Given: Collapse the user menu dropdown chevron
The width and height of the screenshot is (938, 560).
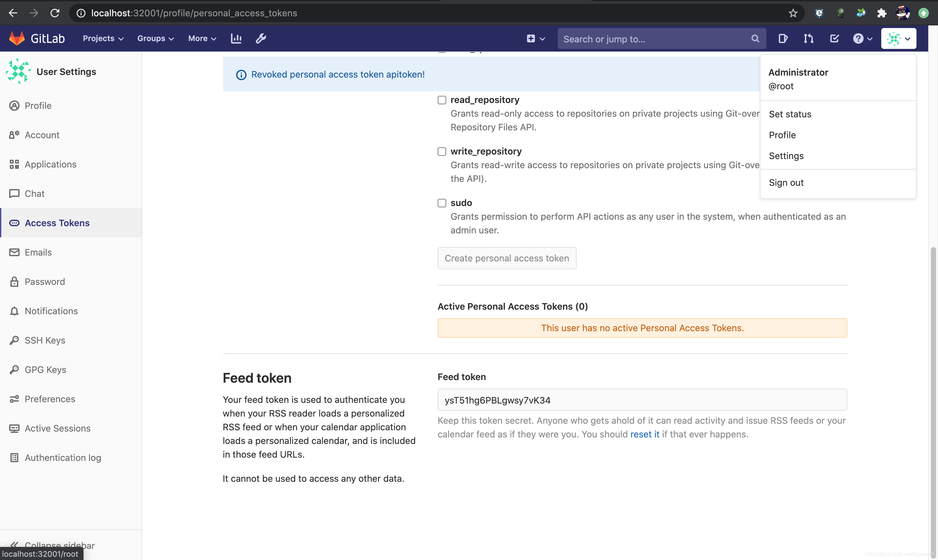Looking at the screenshot, I should click(908, 39).
